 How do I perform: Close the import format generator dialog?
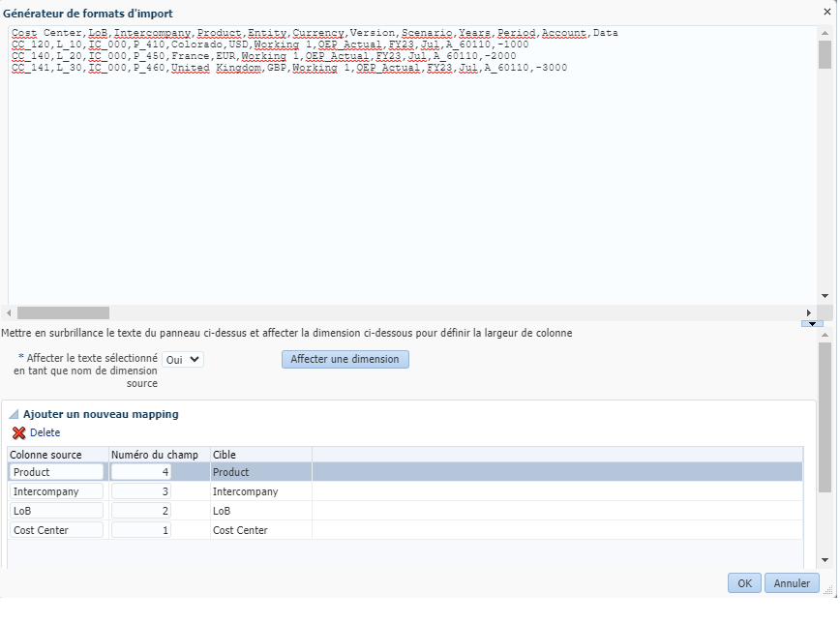[827, 12]
